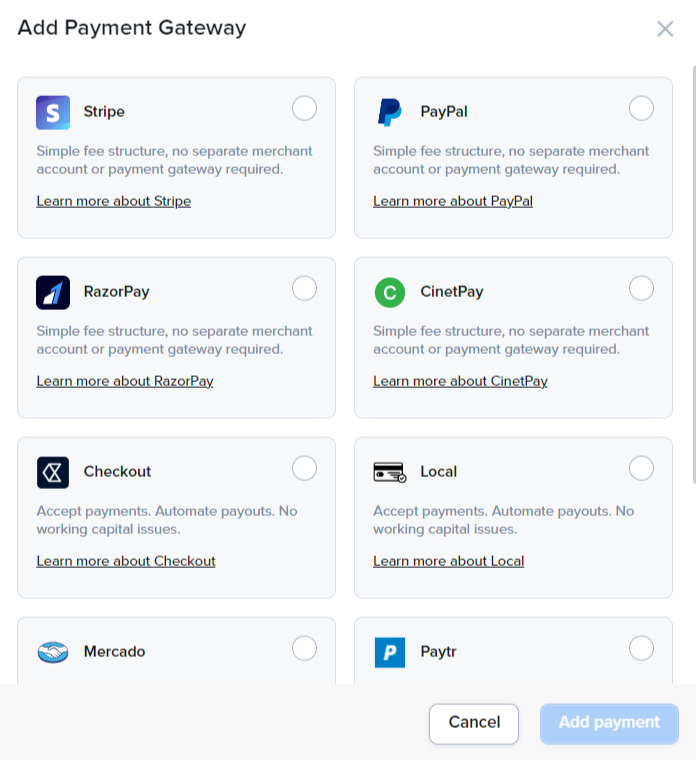The width and height of the screenshot is (696, 760).
Task: Select the Stripe radio button
Action: [304, 108]
